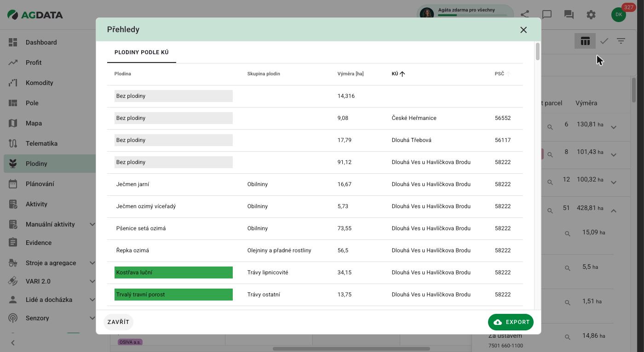This screenshot has width=644, height=352.
Task: Open the Pole fields section
Action: (x=32, y=103)
